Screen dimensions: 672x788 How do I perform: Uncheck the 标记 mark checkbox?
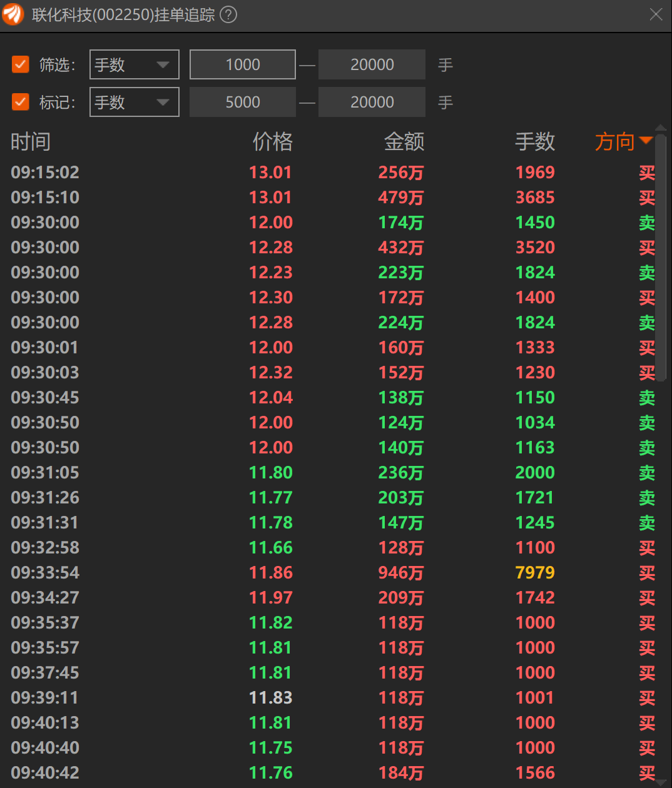pyautogui.click(x=21, y=102)
